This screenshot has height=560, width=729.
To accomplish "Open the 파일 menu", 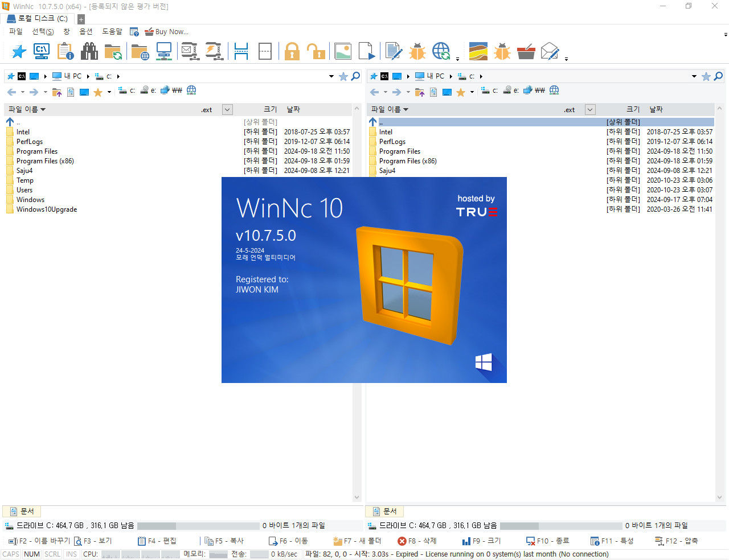I will tap(16, 32).
